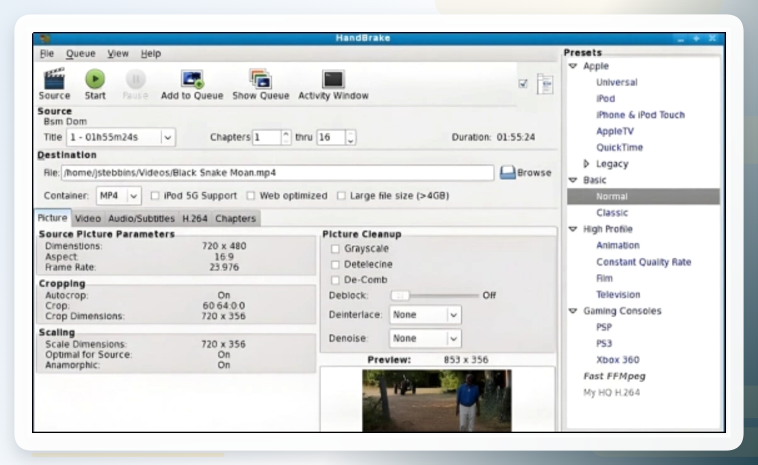Screen dimensions: 758x465
Task: Select the iPhone & iPod Touch preset
Action: [640, 115]
